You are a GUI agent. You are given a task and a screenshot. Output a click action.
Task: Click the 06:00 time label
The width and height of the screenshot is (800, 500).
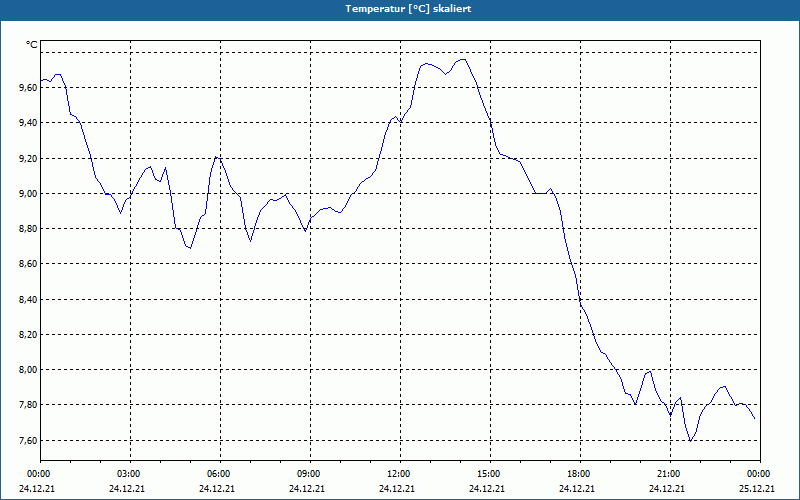tap(220, 474)
